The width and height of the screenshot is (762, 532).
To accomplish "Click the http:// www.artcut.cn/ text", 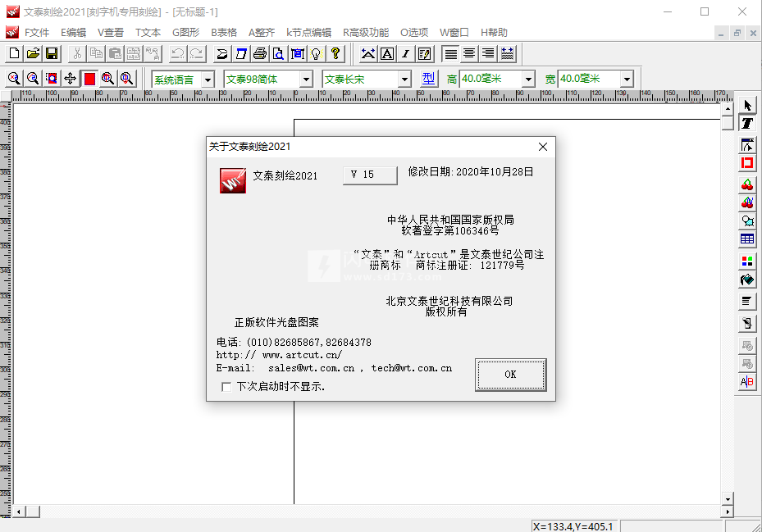I will [279, 355].
